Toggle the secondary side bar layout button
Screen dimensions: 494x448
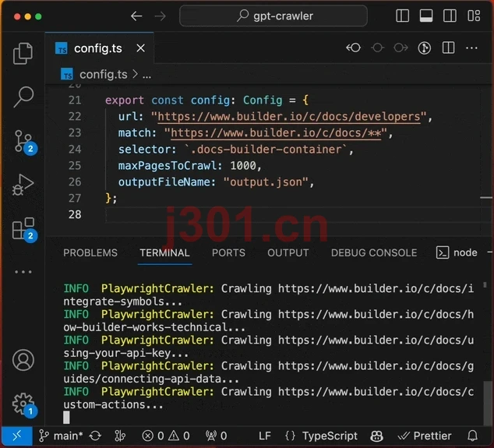pyautogui.click(x=450, y=16)
